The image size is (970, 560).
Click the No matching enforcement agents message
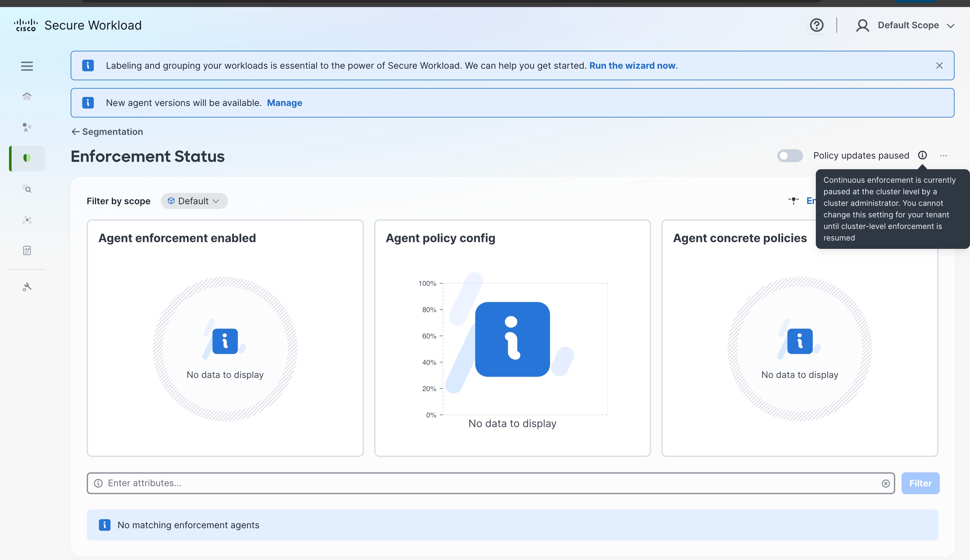[188, 525]
